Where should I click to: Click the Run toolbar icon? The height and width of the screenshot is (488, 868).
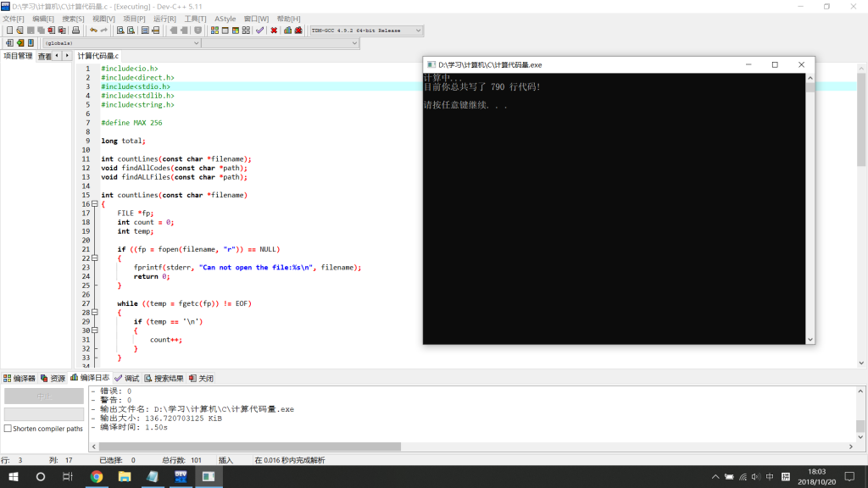click(x=225, y=30)
